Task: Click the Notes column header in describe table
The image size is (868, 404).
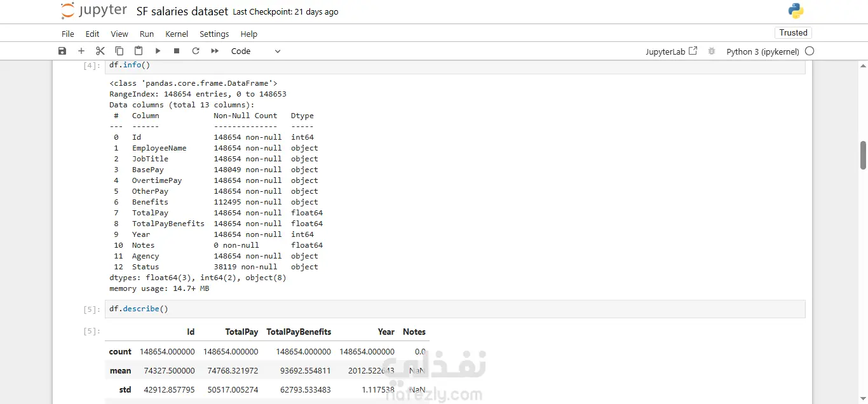Action: (x=414, y=332)
